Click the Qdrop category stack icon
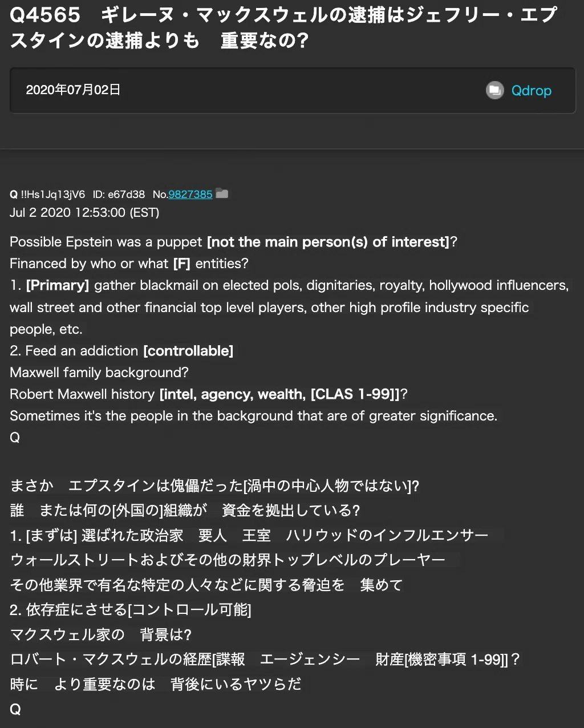The image size is (584, 728). 494,90
